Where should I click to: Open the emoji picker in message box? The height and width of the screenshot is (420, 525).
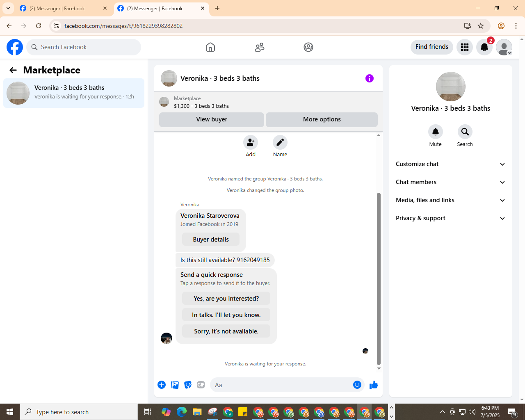coord(357,385)
